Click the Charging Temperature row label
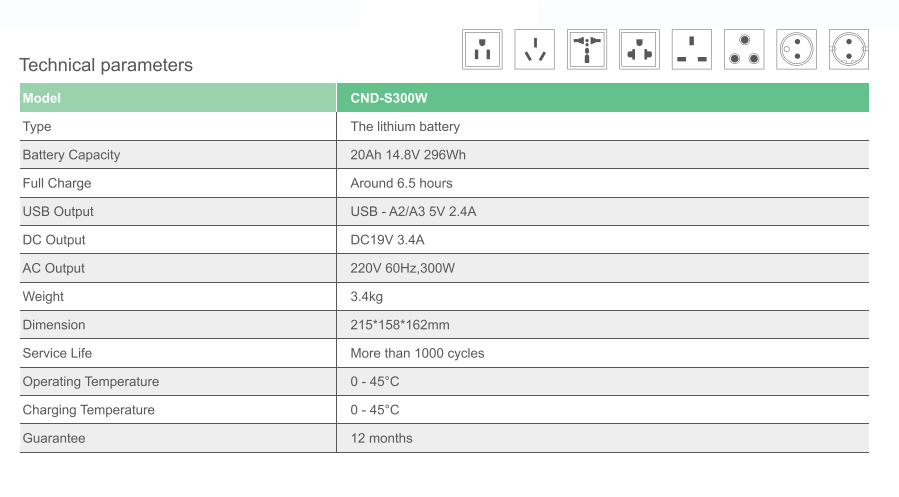 (x=88, y=410)
